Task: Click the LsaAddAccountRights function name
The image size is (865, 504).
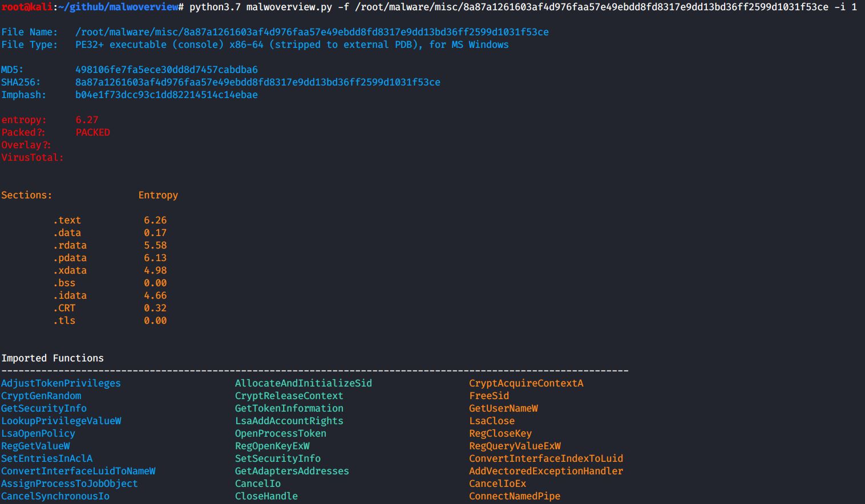Action: click(x=289, y=421)
